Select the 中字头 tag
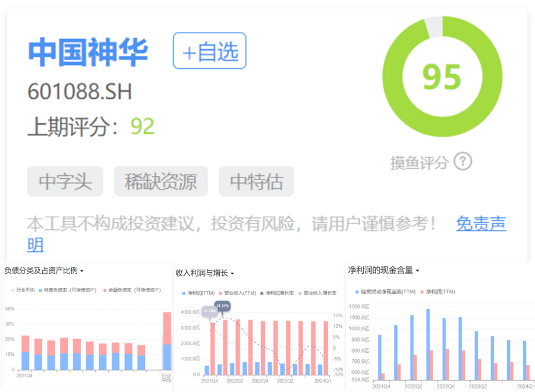 65,181
